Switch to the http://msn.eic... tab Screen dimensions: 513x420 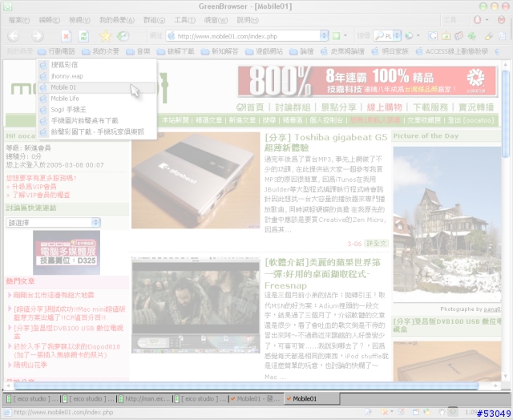coord(144,398)
